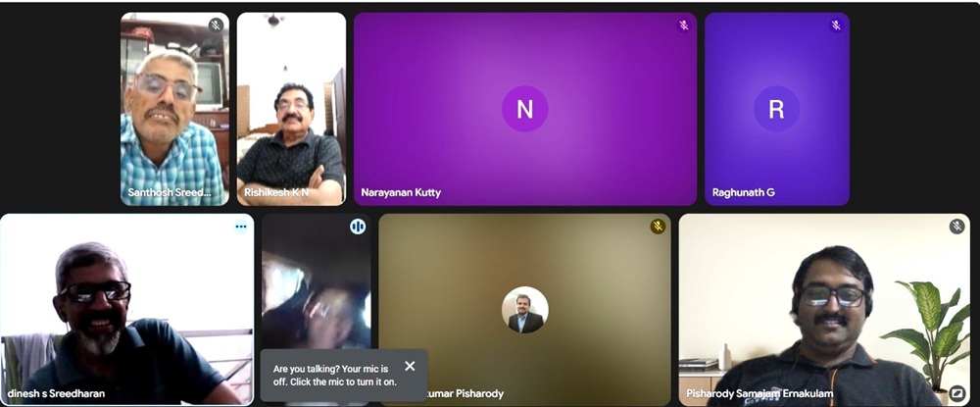Click muted mic icon on kumar Pisharody tile
980x407 pixels.
(x=658, y=227)
